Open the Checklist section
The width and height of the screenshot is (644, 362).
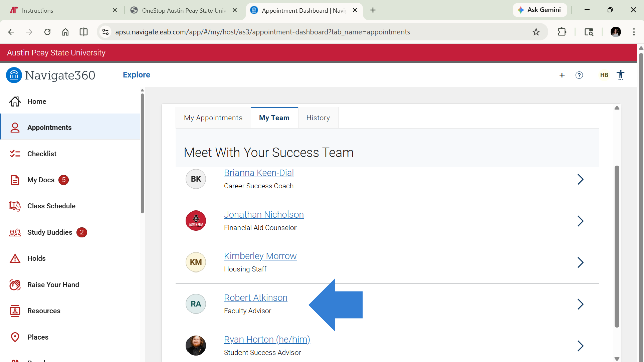pyautogui.click(x=15, y=154)
